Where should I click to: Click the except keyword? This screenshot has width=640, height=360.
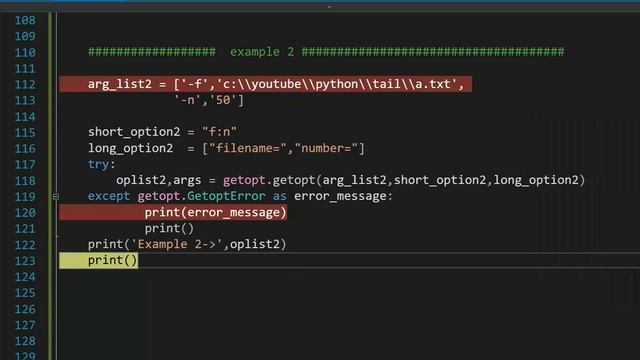109,196
